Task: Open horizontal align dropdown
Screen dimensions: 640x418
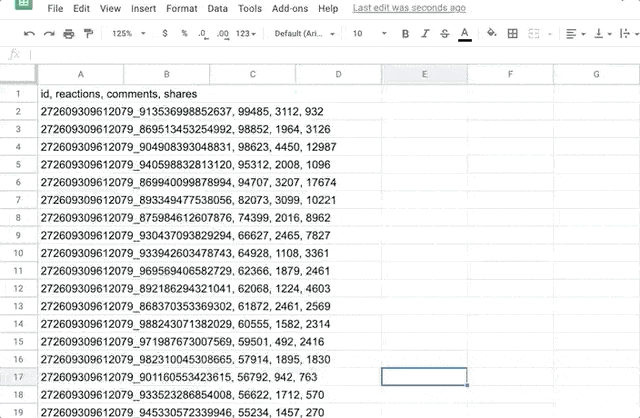Action: pyautogui.click(x=576, y=34)
